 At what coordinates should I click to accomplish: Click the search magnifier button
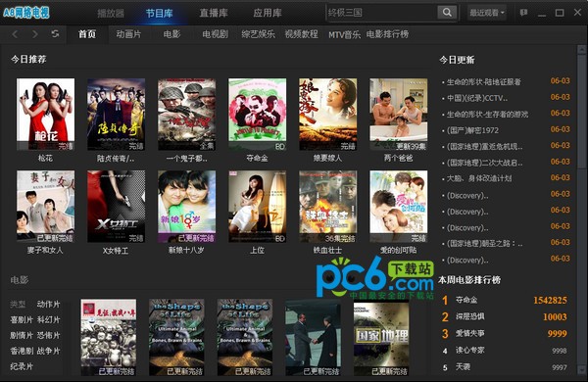tap(447, 13)
